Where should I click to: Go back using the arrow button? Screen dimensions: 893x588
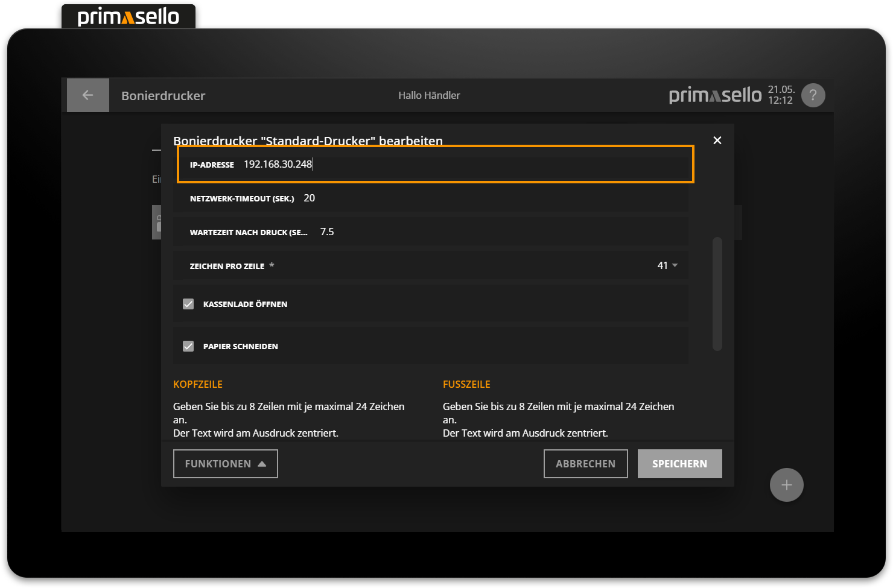(x=88, y=95)
